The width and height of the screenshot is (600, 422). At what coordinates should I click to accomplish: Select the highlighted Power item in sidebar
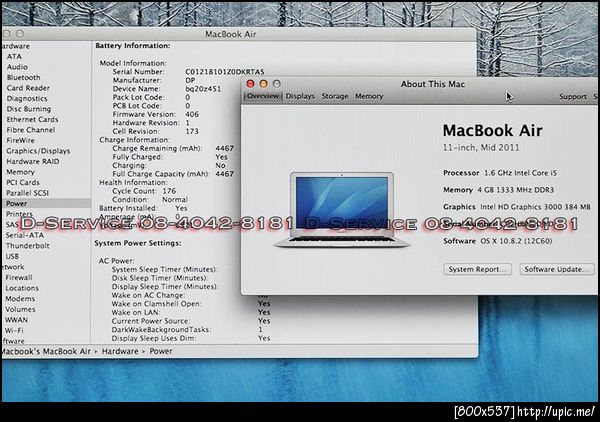(46, 203)
